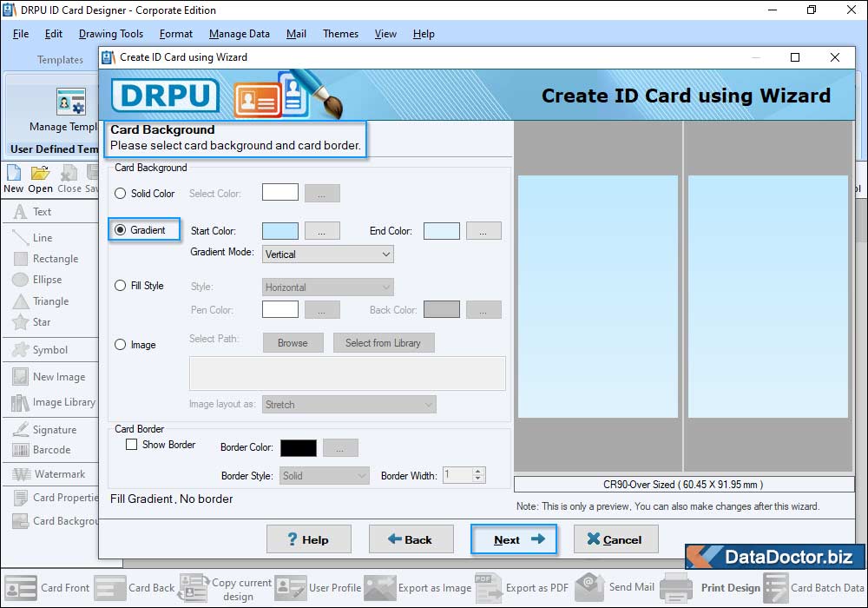Click the left card preview thumbnail
Screen dimensions: 868x608
coord(598,296)
